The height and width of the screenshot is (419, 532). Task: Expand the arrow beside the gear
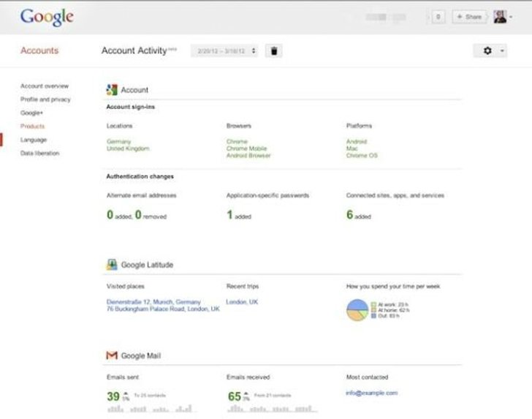click(502, 51)
